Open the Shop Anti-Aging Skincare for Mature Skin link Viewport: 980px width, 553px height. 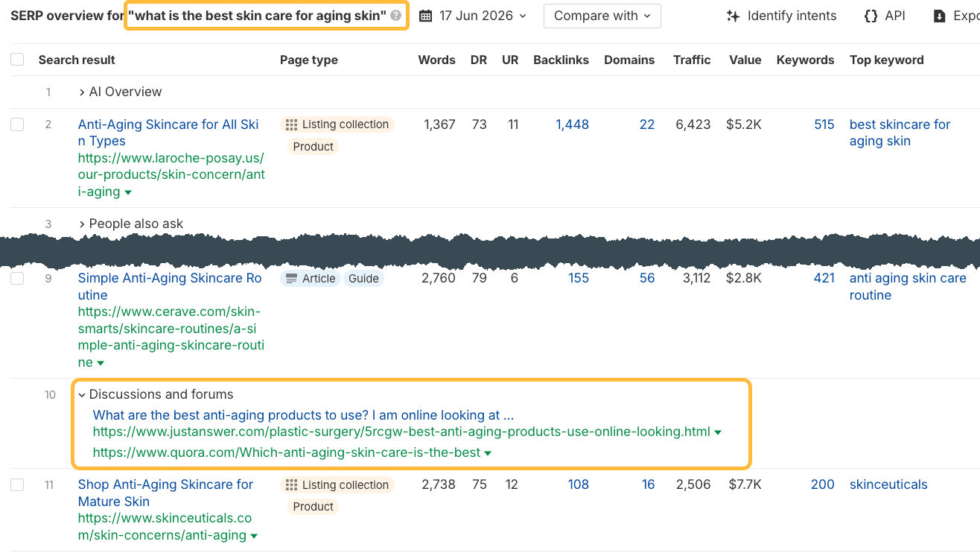click(x=166, y=493)
